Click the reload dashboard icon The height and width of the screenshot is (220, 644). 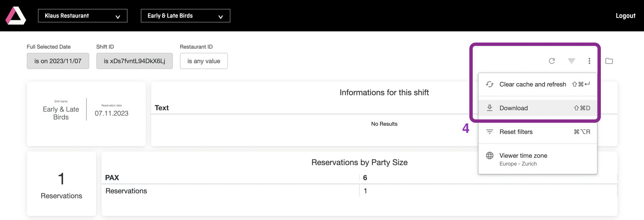coord(552,61)
